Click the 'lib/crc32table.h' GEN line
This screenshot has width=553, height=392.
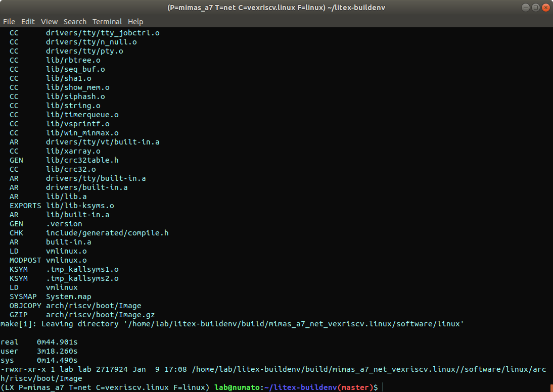pos(82,160)
